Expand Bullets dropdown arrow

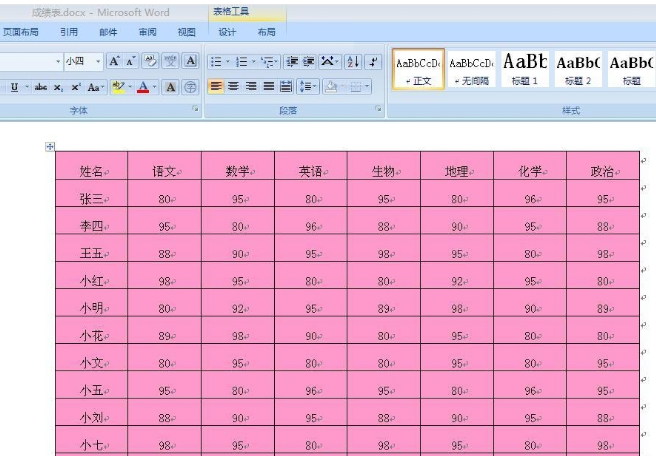pyautogui.click(x=228, y=62)
